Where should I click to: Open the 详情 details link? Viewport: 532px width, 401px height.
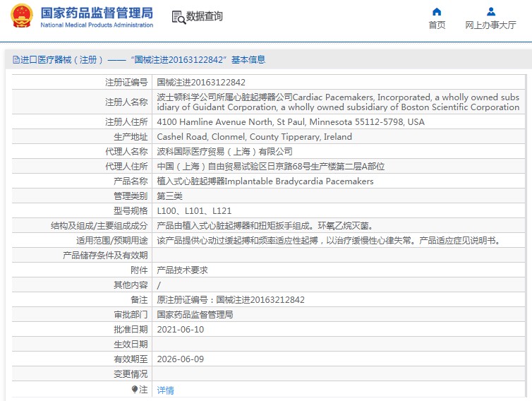pos(165,390)
